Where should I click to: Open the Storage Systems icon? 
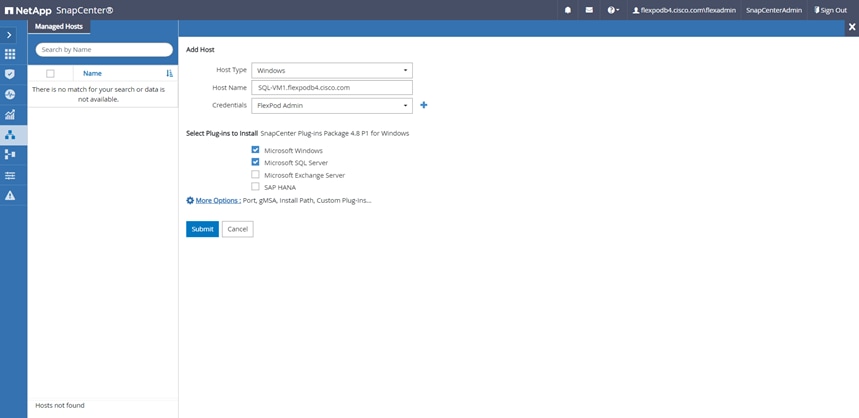point(9,155)
